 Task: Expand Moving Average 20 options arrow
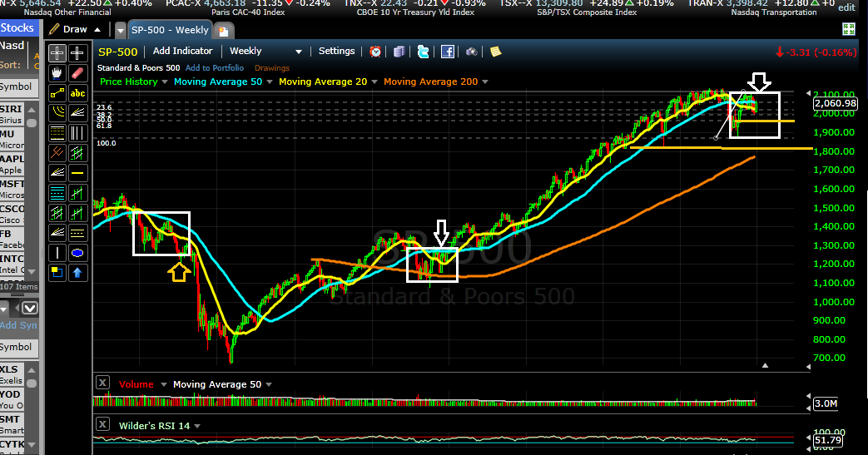point(374,82)
